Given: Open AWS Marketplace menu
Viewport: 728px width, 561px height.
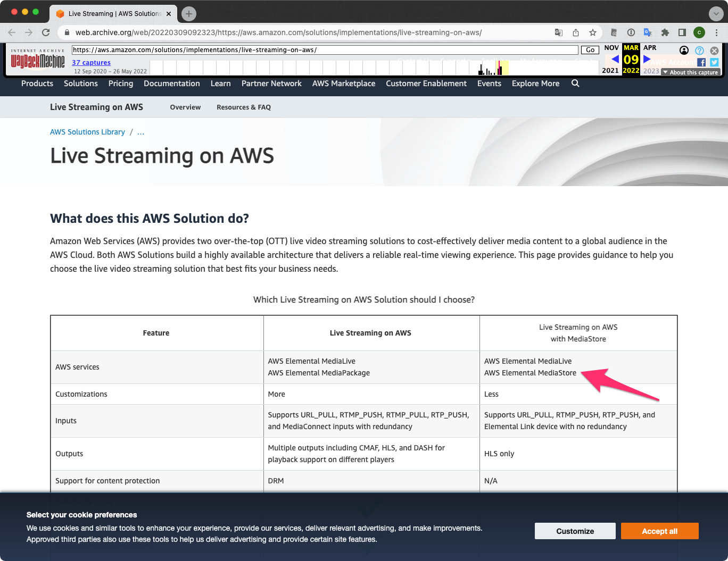Looking at the screenshot, I should [344, 83].
